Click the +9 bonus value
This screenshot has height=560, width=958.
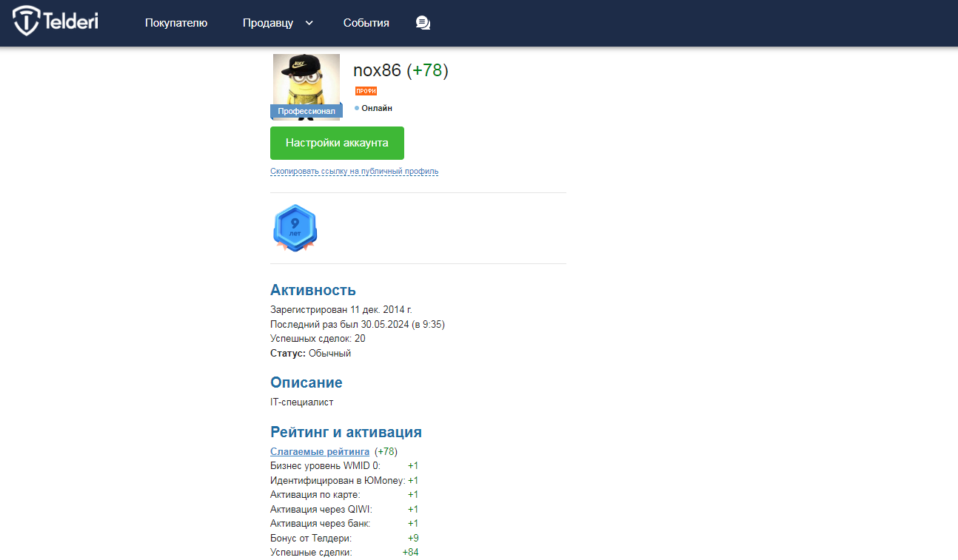tap(413, 539)
